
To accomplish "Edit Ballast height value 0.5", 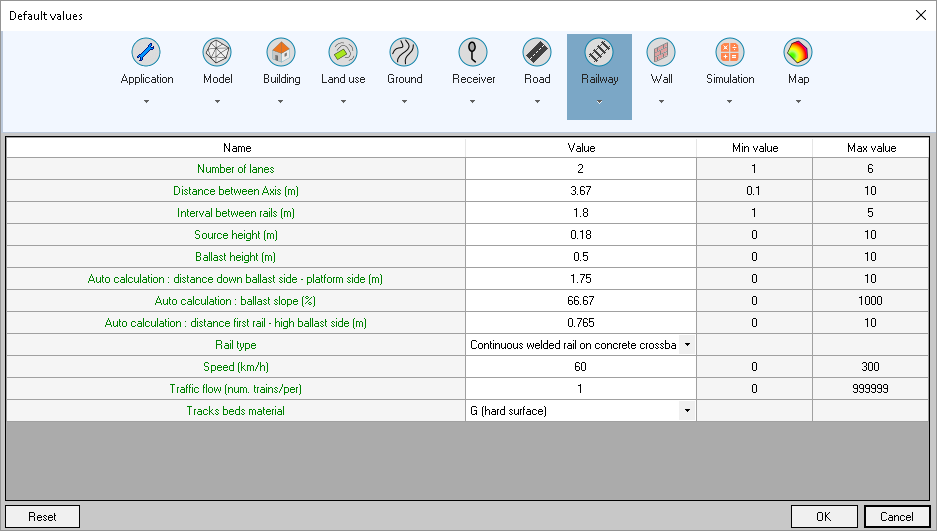I will [x=581, y=257].
